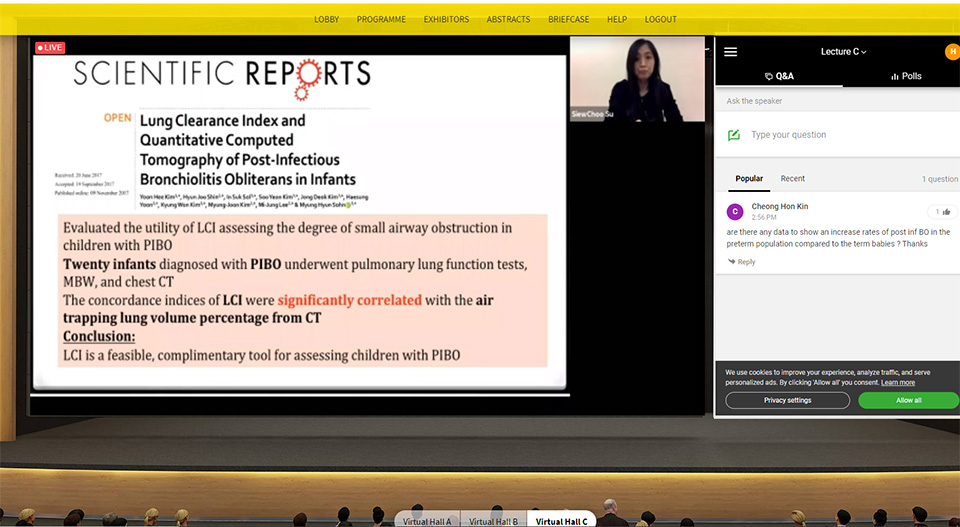
Task: Reply to Cheong Hon Kin's question
Action: pos(741,262)
